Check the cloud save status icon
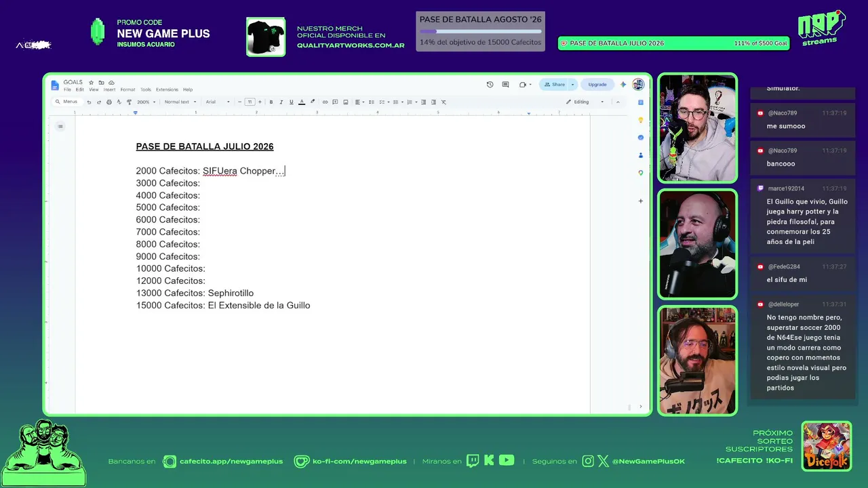The image size is (868, 488). [111, 83]
